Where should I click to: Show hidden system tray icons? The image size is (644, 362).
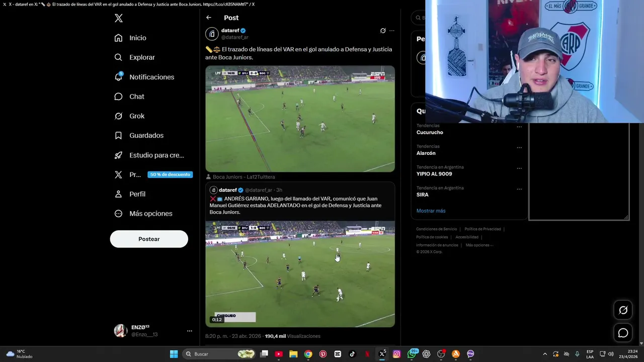(x=545, y=354)
